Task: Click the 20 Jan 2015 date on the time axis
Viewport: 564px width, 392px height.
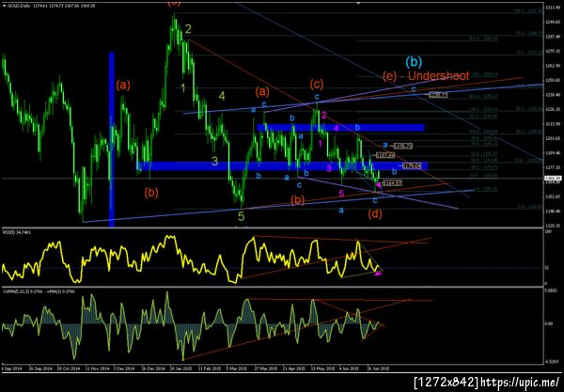Action: (181, 368)
